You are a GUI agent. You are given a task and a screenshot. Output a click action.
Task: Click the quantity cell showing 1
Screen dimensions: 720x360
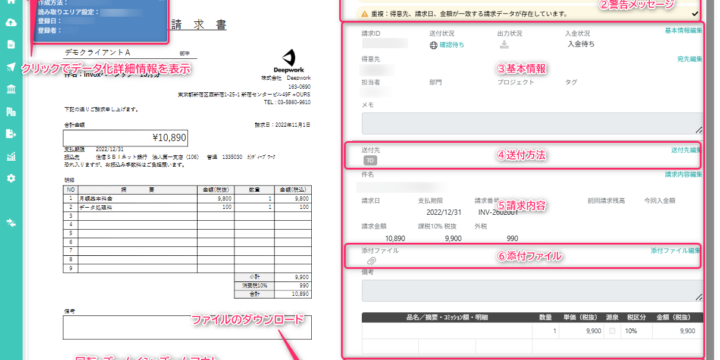point(546,331)
